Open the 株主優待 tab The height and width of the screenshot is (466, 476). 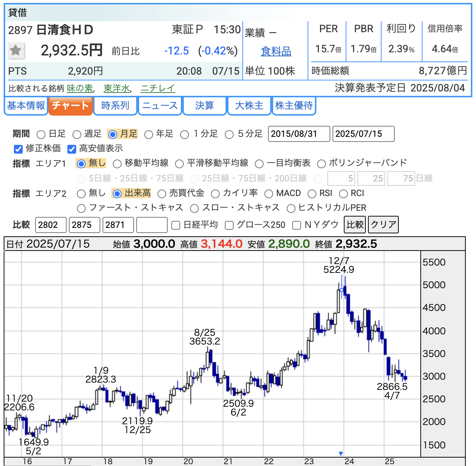click(x=294, y=106)
